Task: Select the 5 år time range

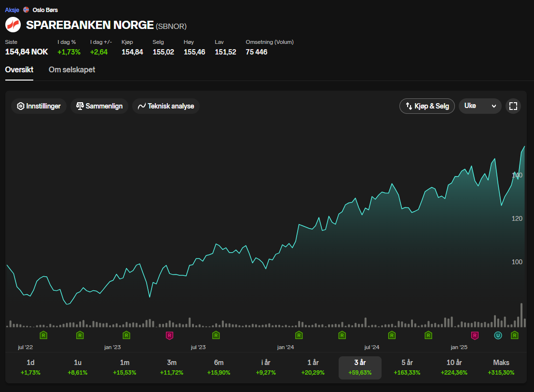Action: [407, 367]
